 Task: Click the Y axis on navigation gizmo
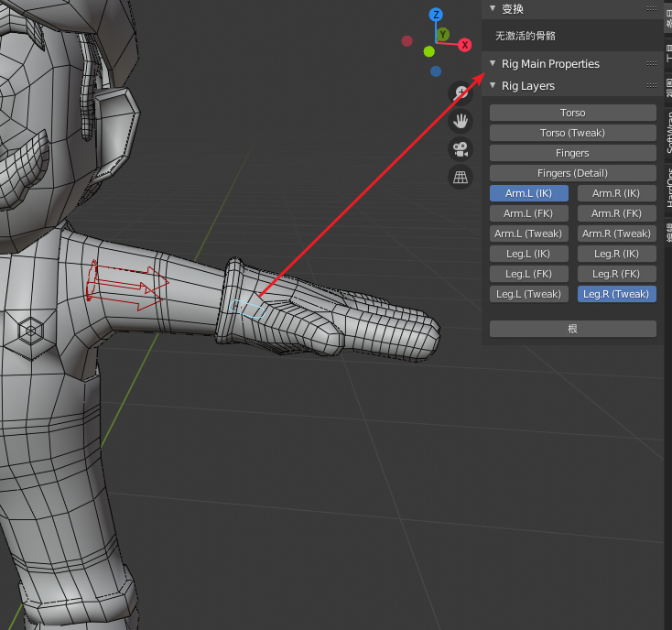pyautogui.click(x=443, y=34)
